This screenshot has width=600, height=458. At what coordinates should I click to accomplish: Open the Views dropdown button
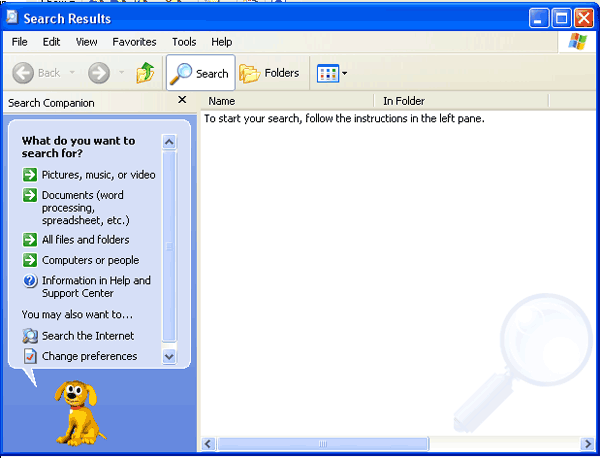pos(332,73)
